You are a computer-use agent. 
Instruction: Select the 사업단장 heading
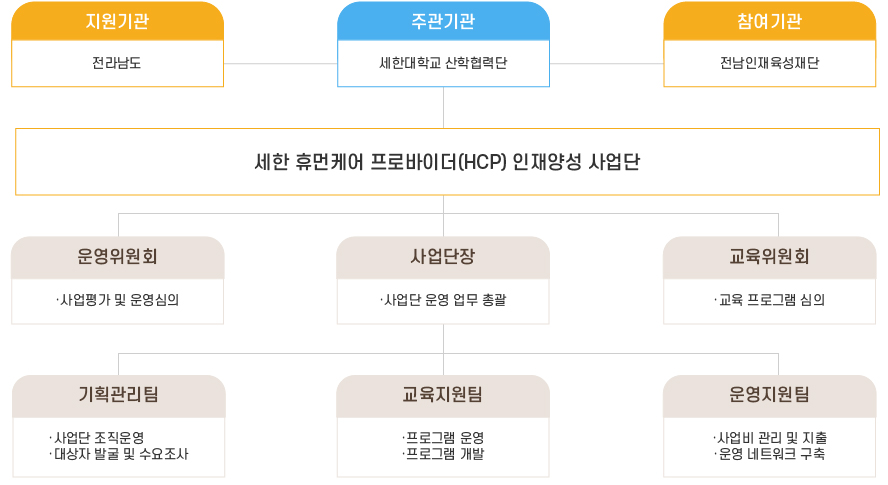point(443,257)
